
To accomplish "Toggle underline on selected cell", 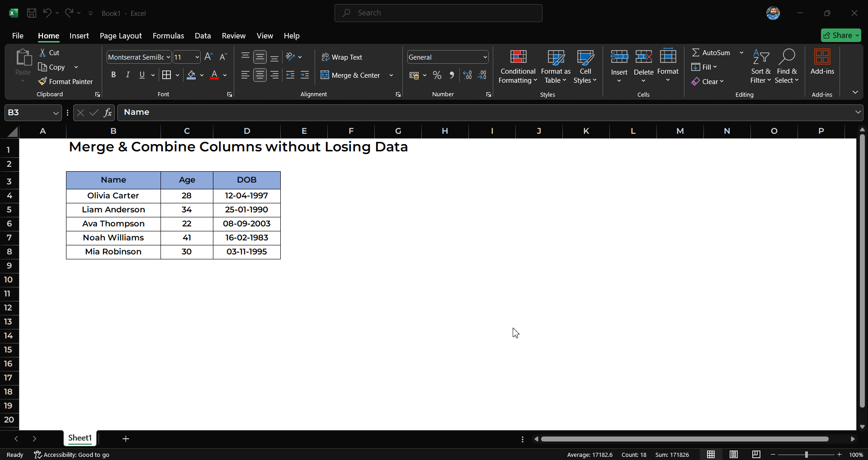I will (x=142, y=75).
